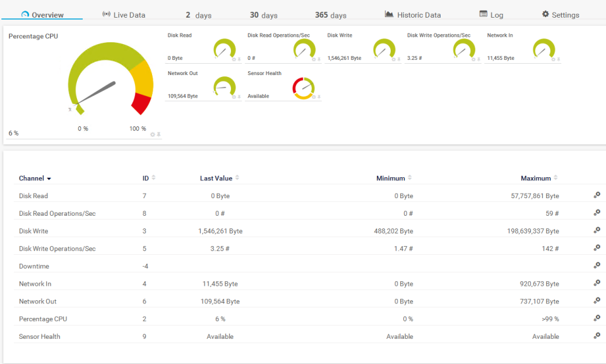This screenshot has height=364, width=606.
Task: Click the gear icon on the Disk Read gauge
Action: (233, 60)
